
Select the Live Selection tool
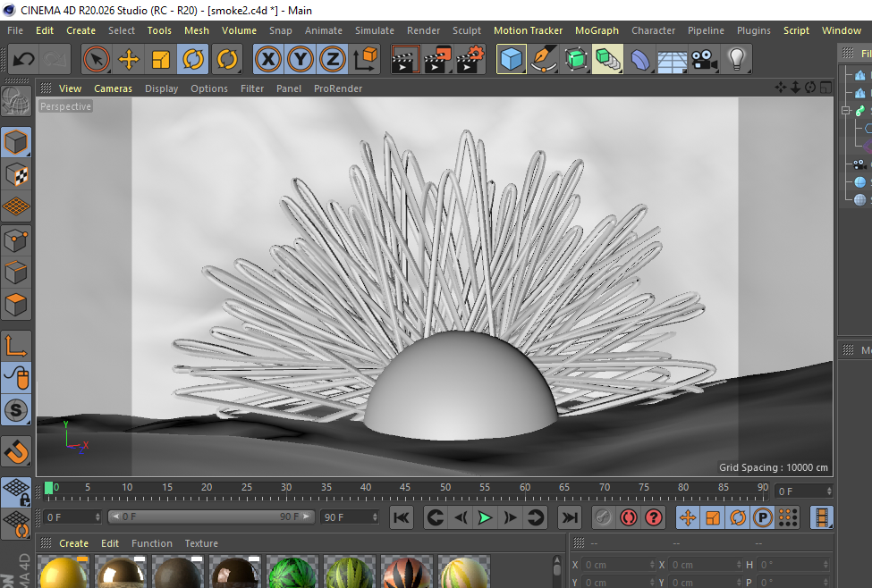point(97,59)
